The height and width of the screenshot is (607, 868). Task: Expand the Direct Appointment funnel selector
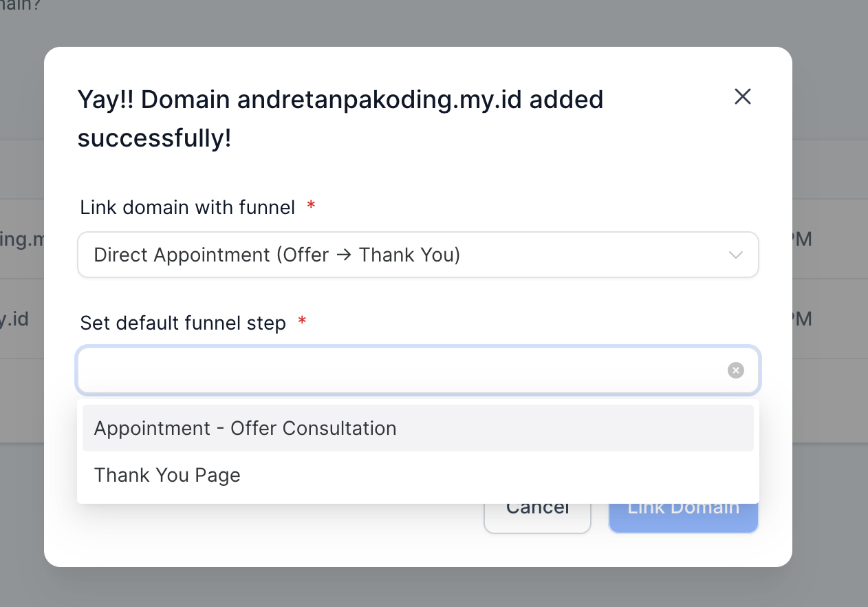tap(417, 255)
